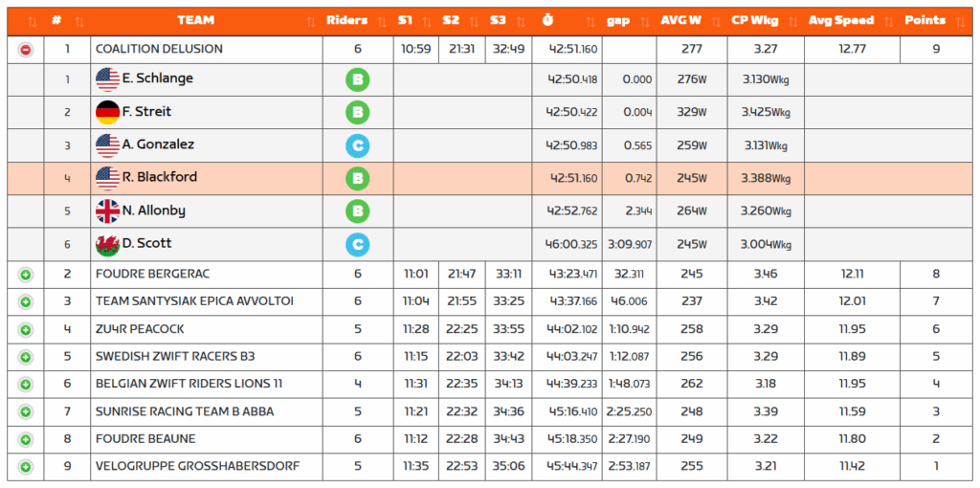980x488 pixels.
Task: Click E. Schlange's category B badge
Action: [358, 80]
